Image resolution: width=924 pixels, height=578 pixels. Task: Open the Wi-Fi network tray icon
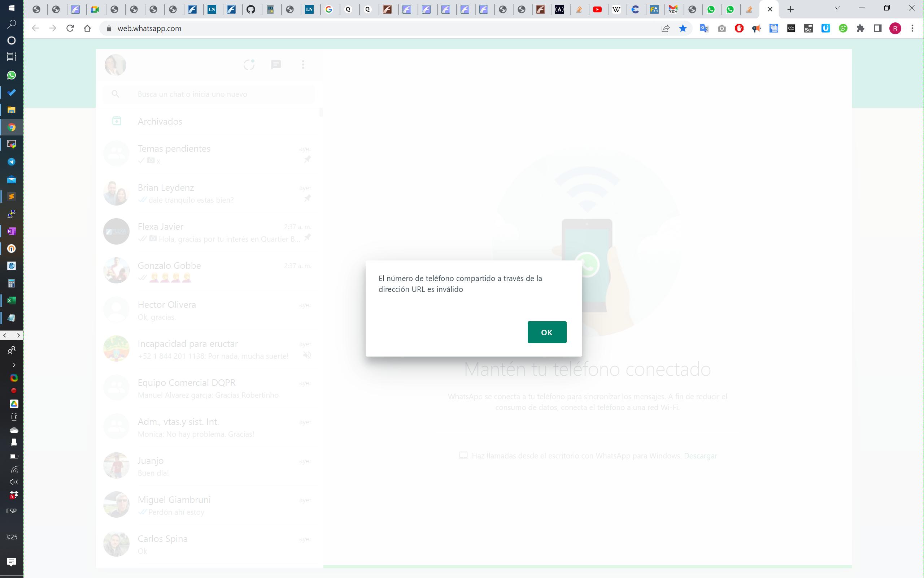pos(14,469)
